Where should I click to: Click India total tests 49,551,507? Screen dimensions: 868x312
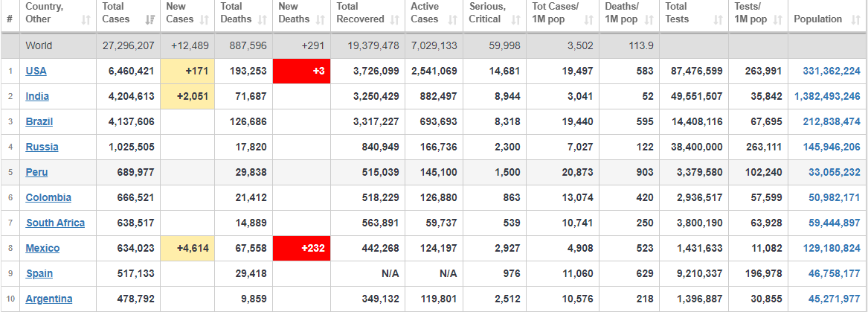click(696, 96)
